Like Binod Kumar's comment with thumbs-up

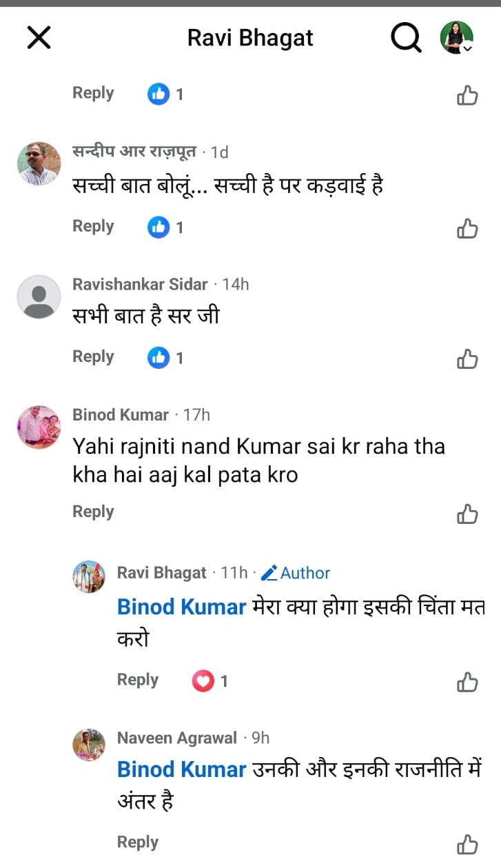pyautogui.click(x=467, y=514)
